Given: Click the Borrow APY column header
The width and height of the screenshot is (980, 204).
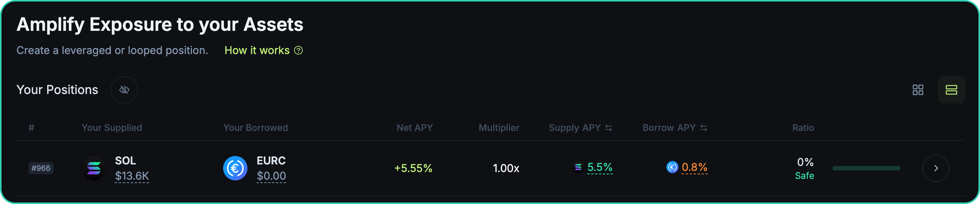Looking at the screenshot, I should 669,128.
